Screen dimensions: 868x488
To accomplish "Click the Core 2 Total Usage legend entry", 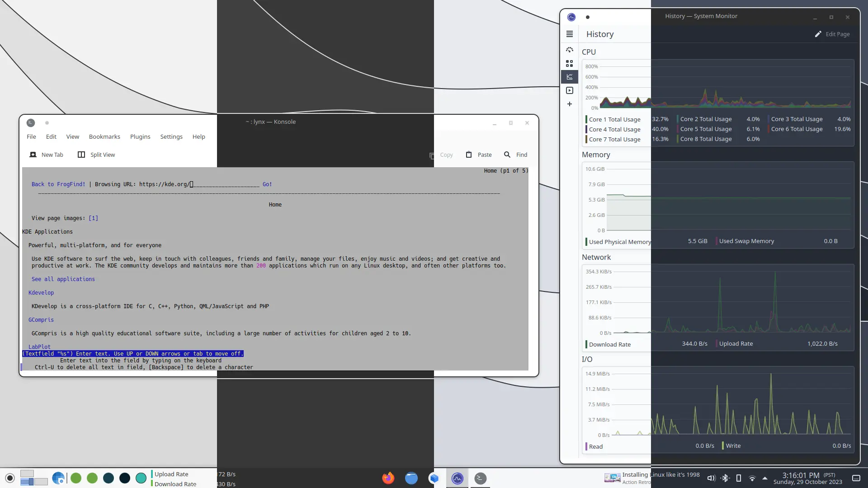I will tap(719, 119).
